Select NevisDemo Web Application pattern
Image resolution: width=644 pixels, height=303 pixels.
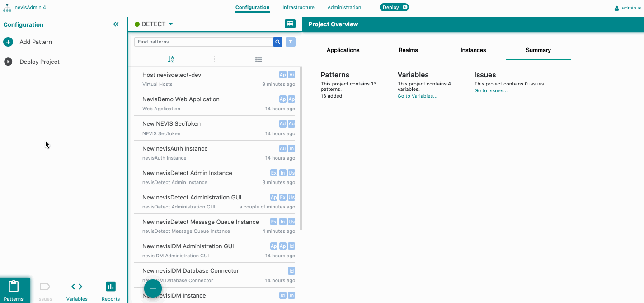point(215,104)
